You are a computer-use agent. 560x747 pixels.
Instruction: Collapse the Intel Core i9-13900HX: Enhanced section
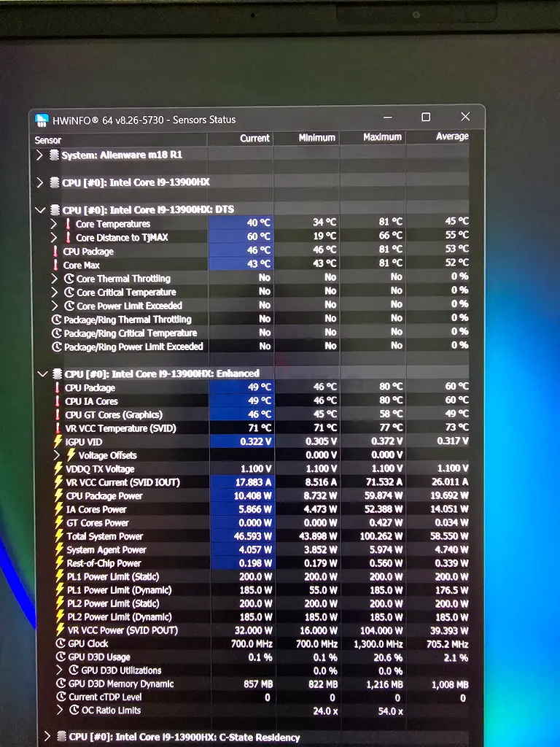click(42, 374)
